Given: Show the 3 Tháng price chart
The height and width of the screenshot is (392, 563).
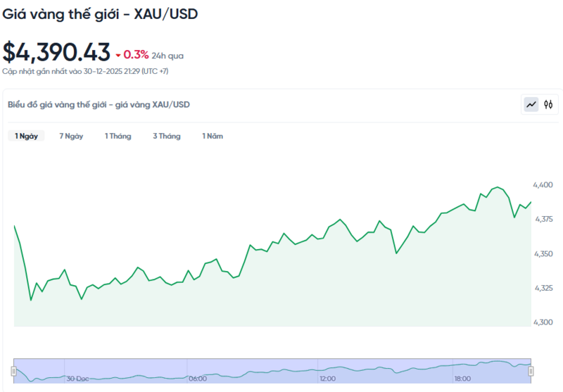Looking at the screenshot, I should [166, 136].
